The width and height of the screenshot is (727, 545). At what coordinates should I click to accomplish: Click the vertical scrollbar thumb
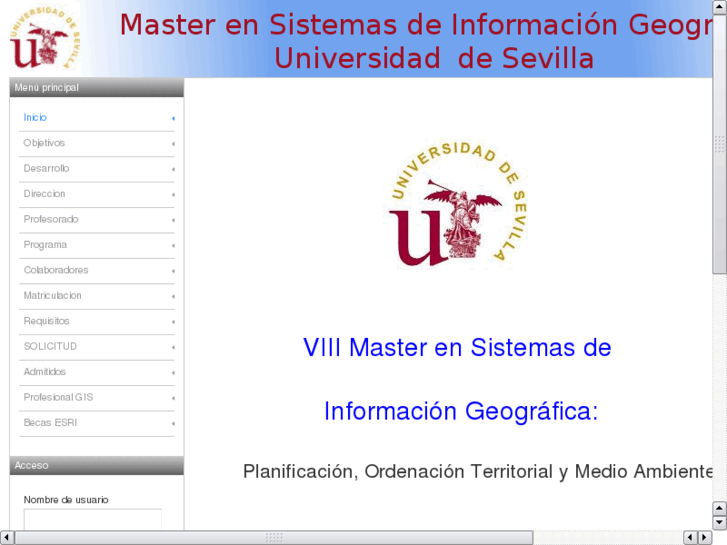pos(720,144)
